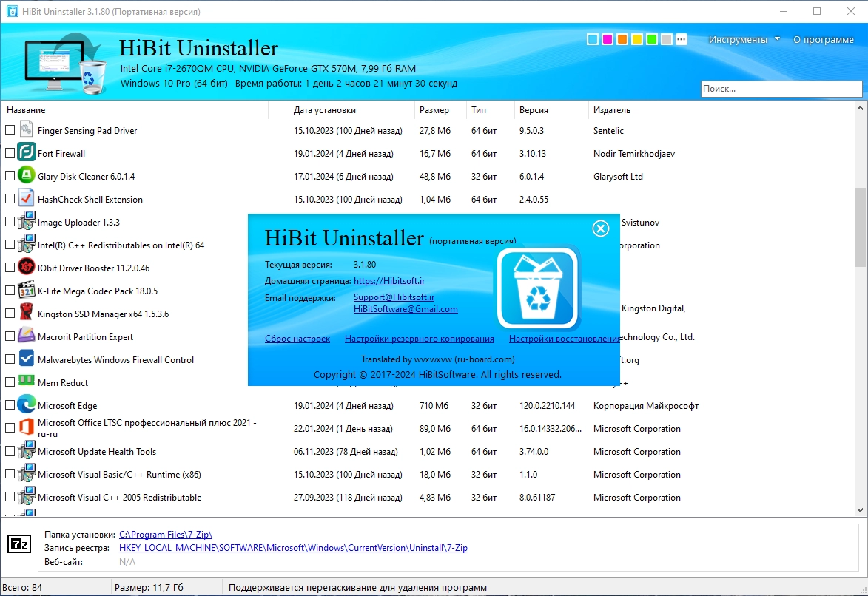Select the checkbox for HashCheck Shell Extension

10,199
